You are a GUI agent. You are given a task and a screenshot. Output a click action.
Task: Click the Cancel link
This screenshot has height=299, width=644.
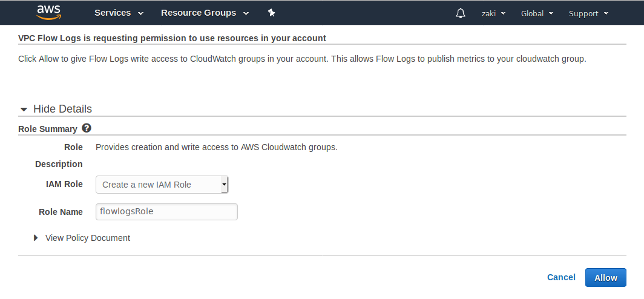coord(561,277)
